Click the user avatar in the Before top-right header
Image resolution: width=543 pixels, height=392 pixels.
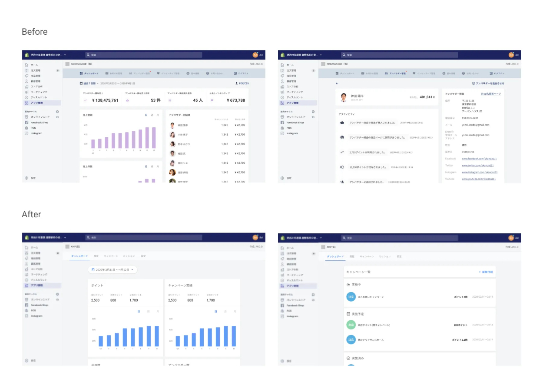point(511,55)
